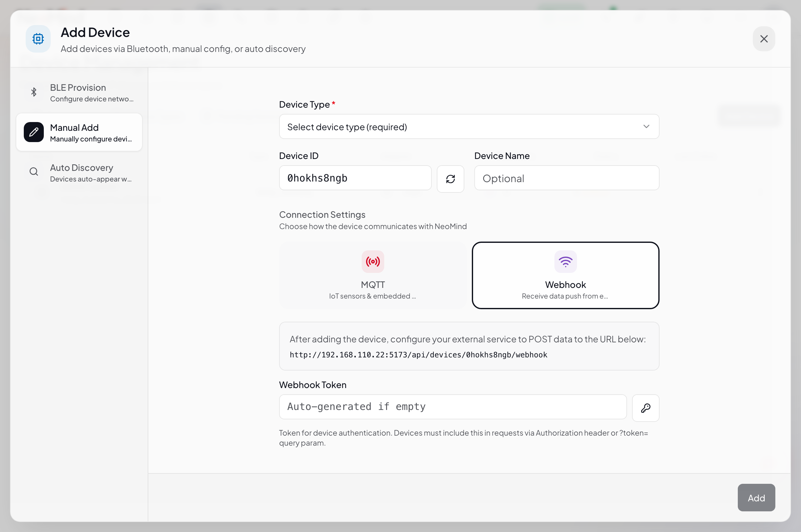
Task: Click the POST data instruction text
Action: tap(467, 339)
